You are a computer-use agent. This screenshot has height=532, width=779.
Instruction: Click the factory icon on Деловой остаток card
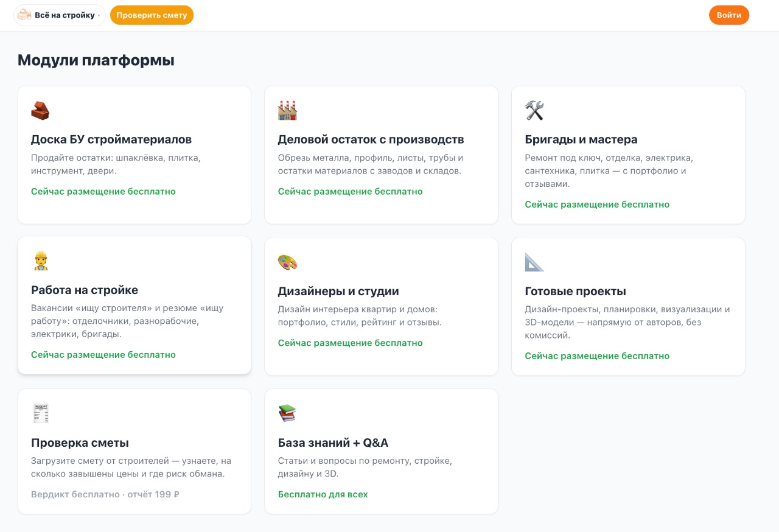click(287, 110)
